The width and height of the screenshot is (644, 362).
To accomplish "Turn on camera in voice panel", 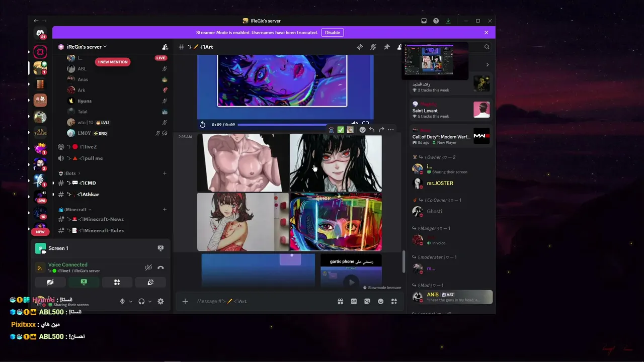I will tap(50, 282).
